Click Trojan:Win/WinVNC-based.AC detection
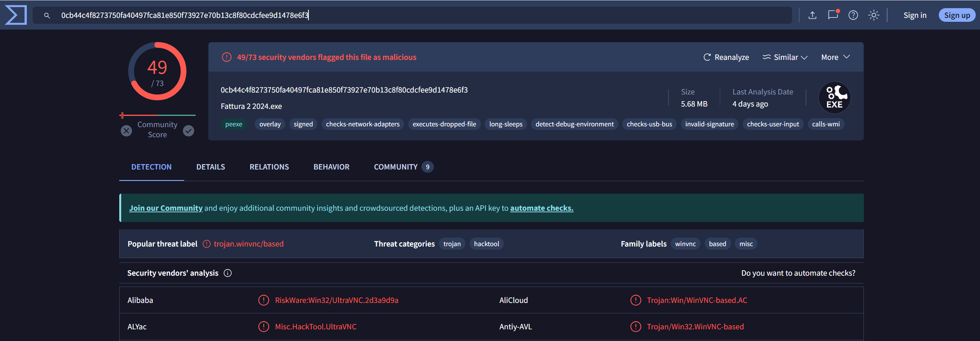Viewport: 980px width, 341px height. tap(697, 300)
